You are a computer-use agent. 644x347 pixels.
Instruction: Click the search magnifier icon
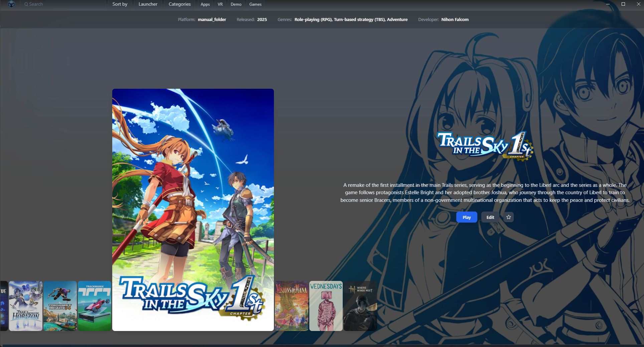26,4
